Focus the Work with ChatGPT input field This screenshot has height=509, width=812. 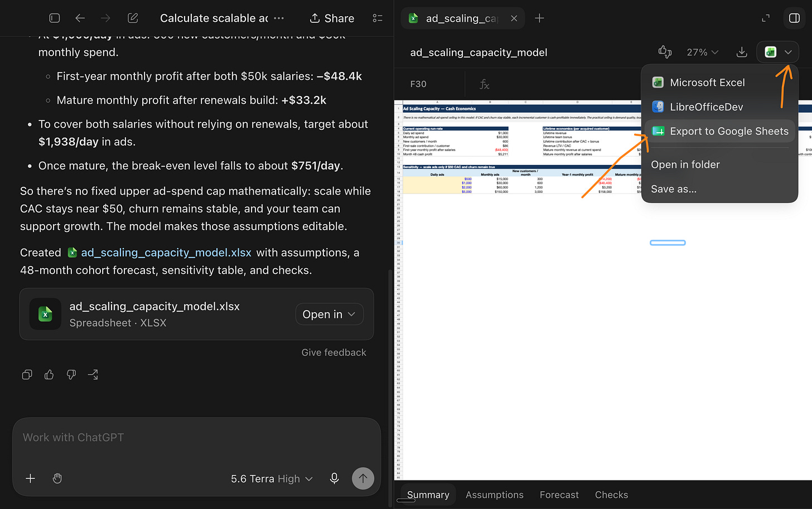[x=196, y=438]
